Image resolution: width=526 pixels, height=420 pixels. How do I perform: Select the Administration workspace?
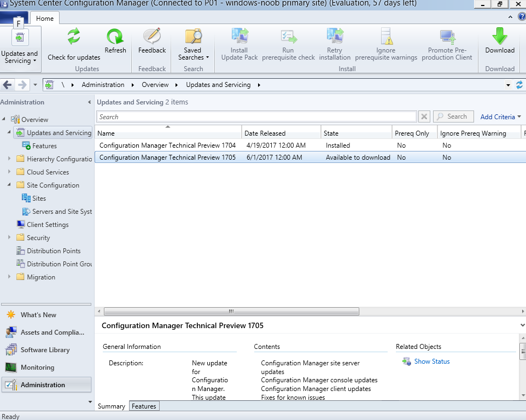click(46, 385)
